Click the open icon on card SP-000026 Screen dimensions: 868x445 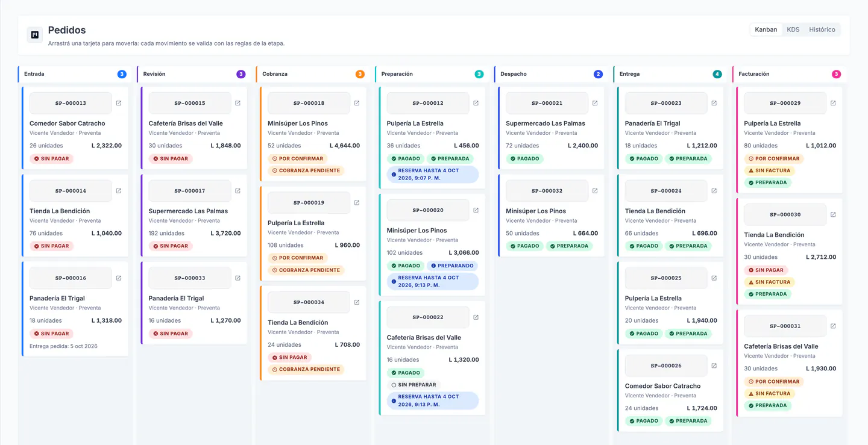click(714, 366)
